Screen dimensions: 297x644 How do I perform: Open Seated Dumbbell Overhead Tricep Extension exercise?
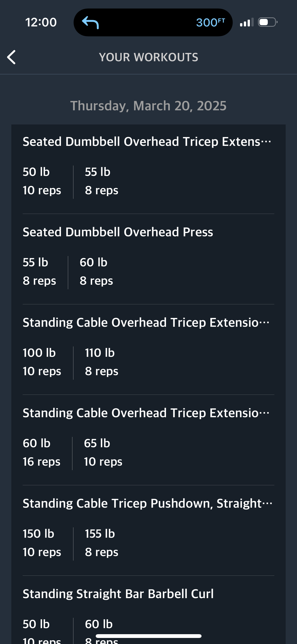pyautogui.click(x=147, y=142)
